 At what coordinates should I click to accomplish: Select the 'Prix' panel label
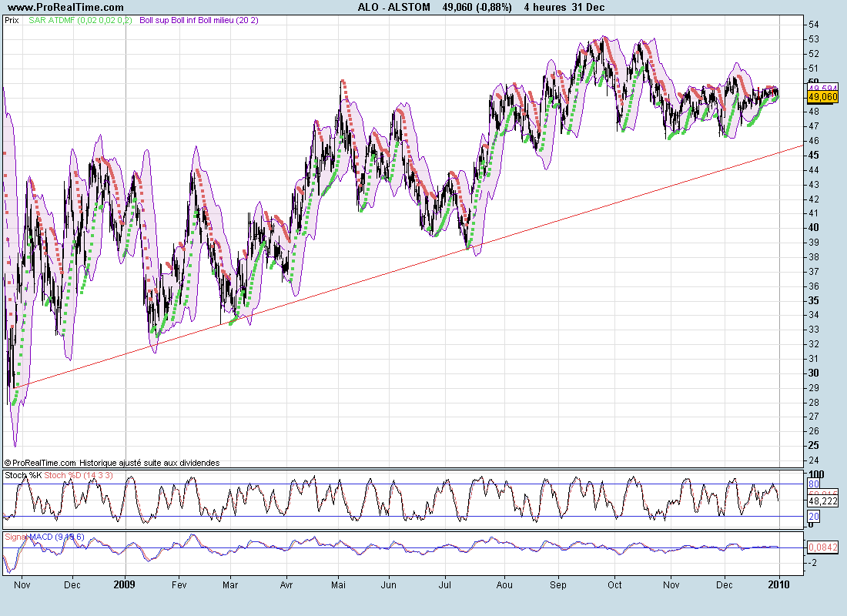tap(12, 21)
